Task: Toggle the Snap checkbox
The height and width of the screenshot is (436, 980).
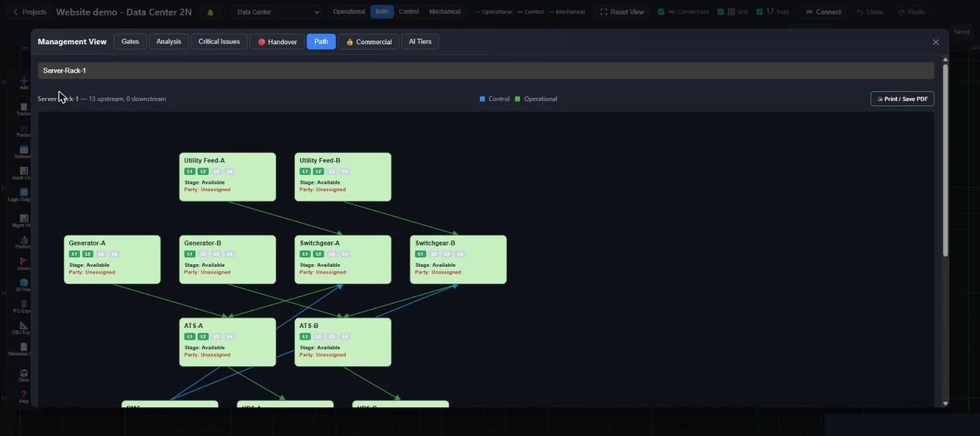Action: point(759,12)
